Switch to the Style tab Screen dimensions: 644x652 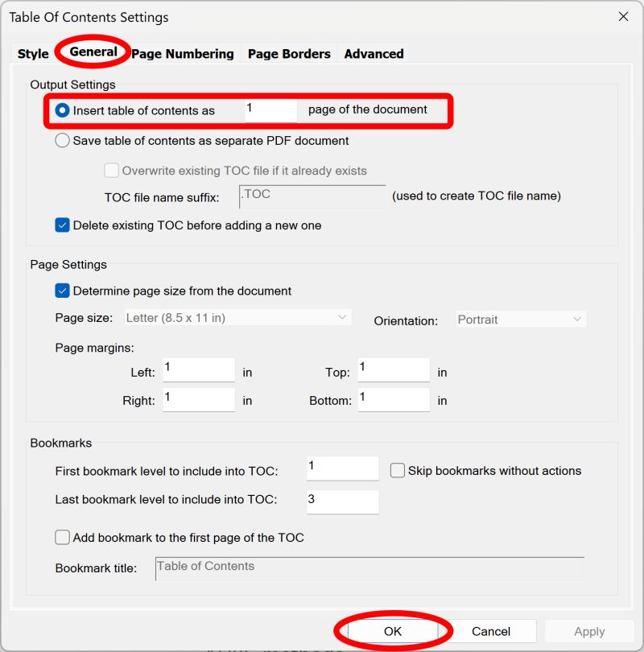(33, 54)
